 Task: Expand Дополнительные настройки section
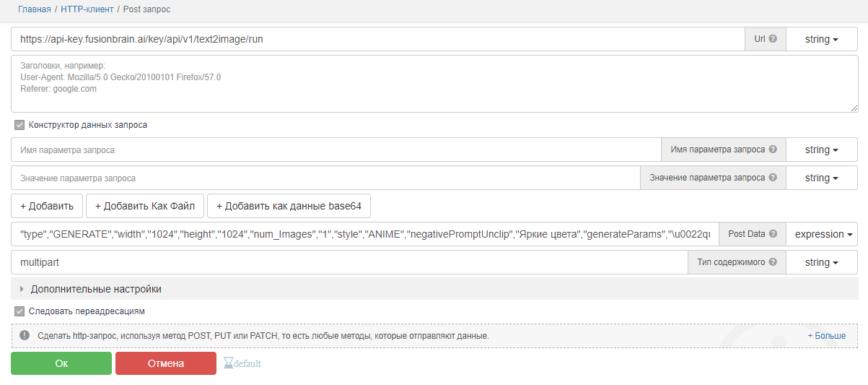point(95,289)
